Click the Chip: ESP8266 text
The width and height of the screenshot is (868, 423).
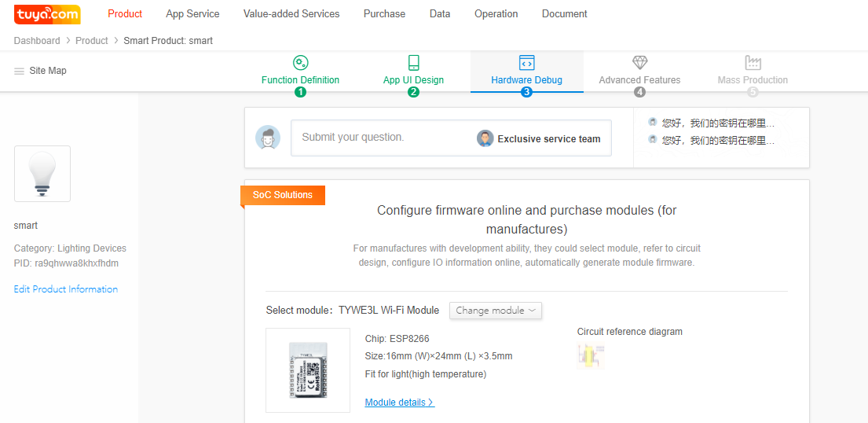[397, 339]
